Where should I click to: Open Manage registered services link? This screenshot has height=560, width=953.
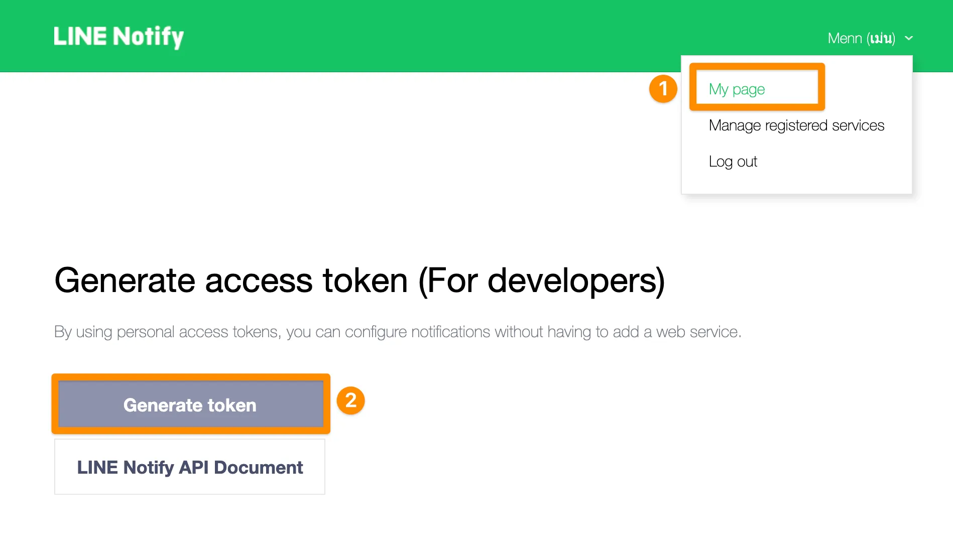point(796,125)
